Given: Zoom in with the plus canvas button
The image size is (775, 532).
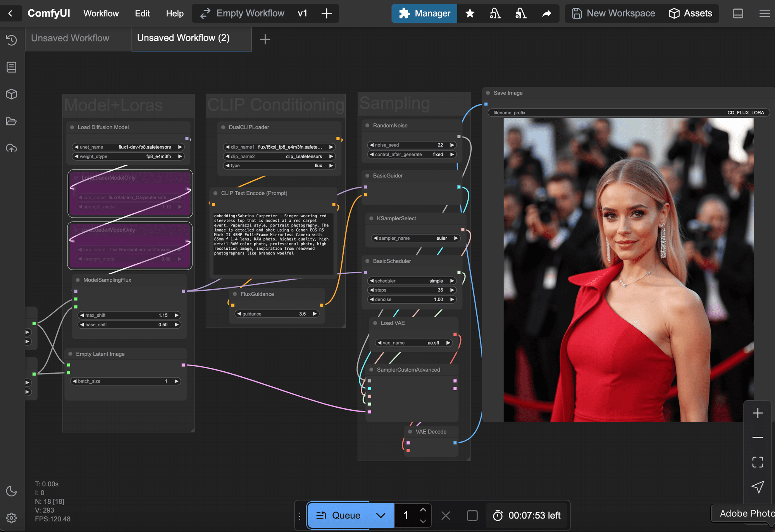Looking at the screenshot, I should click(758, 413).
